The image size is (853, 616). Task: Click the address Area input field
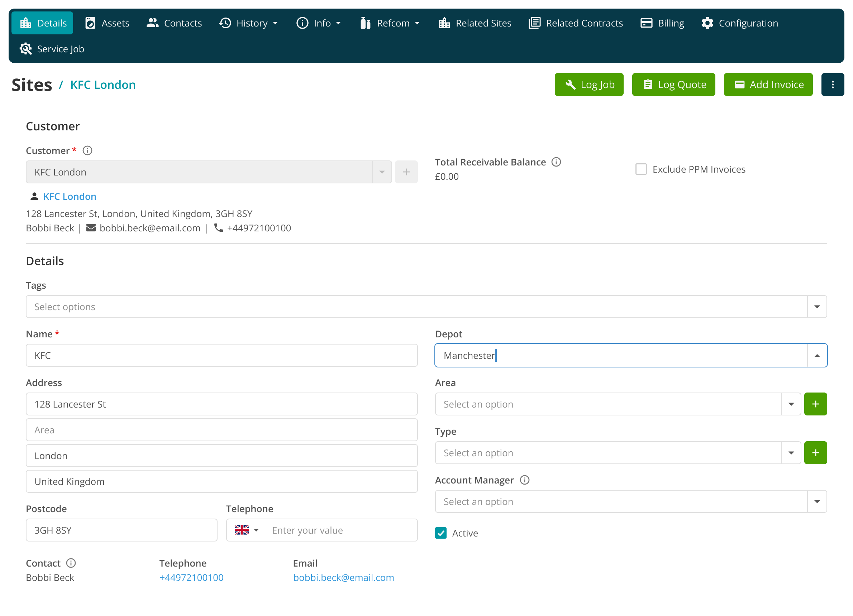coord(221,430)
